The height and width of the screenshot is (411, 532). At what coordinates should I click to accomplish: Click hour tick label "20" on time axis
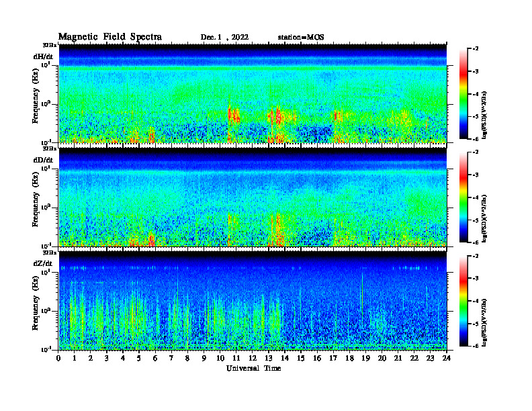pyautogui.click(x=382, y=359)
